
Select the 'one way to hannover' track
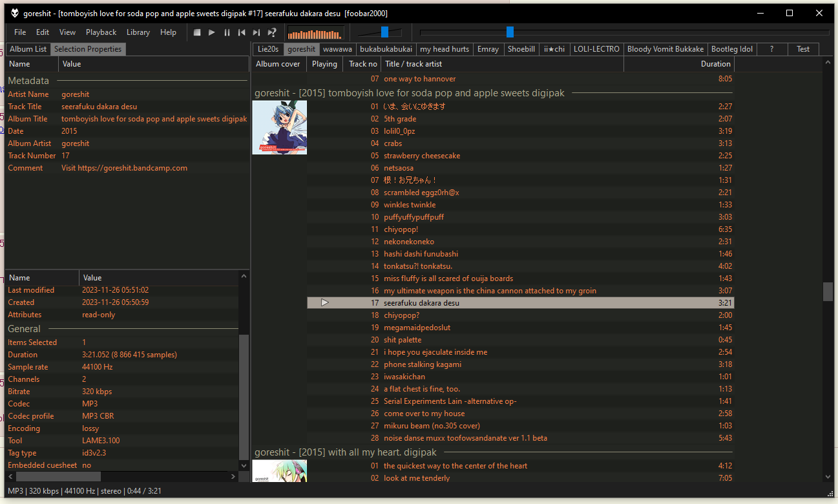click(x=520, y=79)
